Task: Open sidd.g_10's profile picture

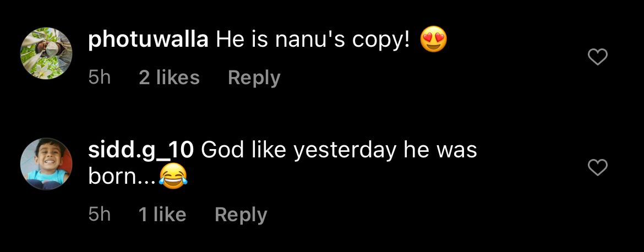Action: pyautogui.click(x=46, y=164)
